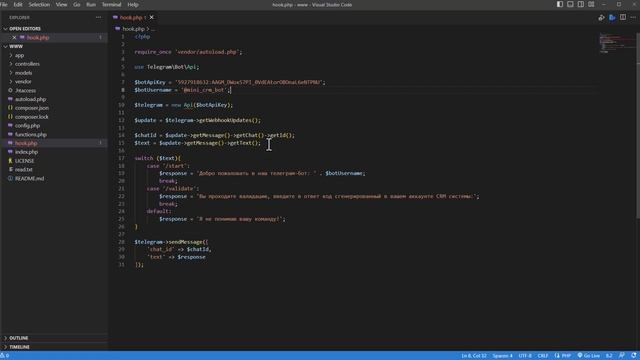Close hook.php in Open Editors list
Image resolution: width=640 pixels, height=360 pixels.
(x=14, y=38)
